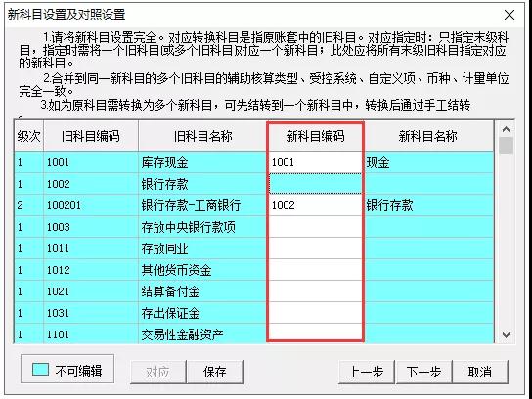The height and width of the screenshot is (399, 532).
Task: Select new code cell for 存放同业
Action: pyautogui.click(x=315, y=248)
